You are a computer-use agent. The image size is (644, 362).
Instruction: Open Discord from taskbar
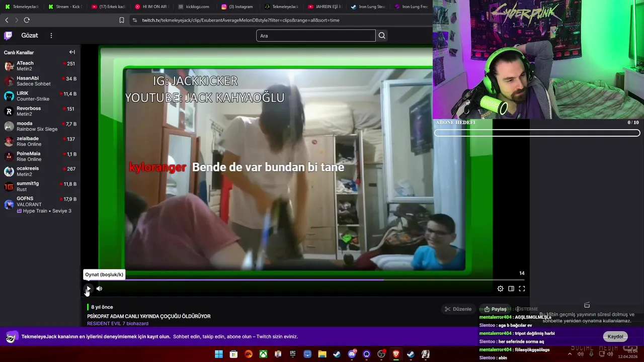click(x=352, y=354)
